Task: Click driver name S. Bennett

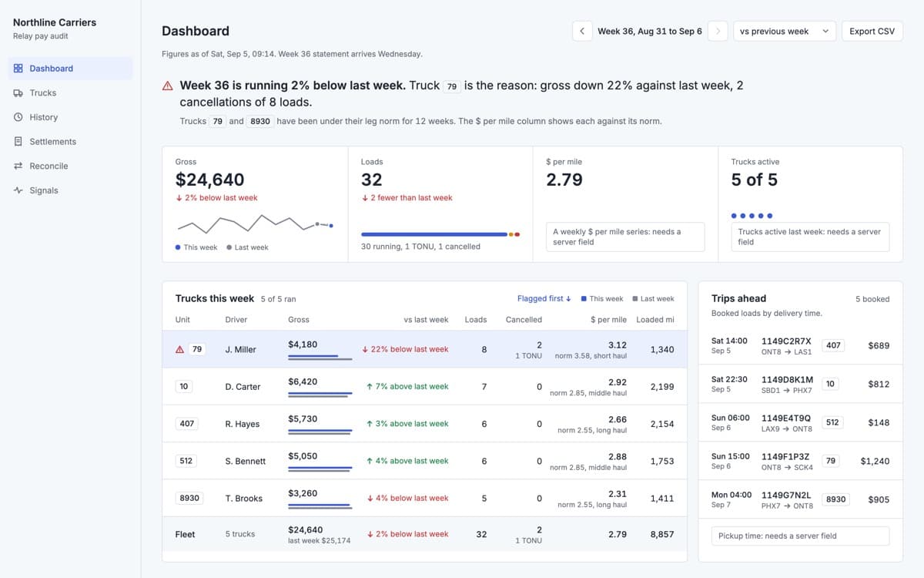Action: click(x=246, y=461)
